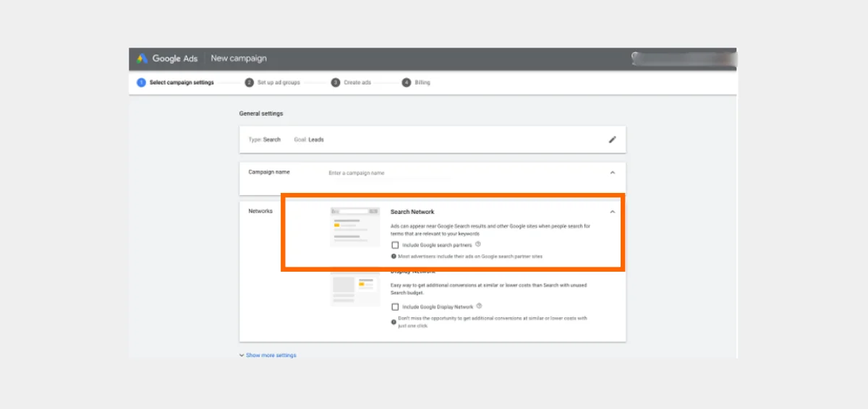Enable Include Google Display Network checkbox

[395, 307]
